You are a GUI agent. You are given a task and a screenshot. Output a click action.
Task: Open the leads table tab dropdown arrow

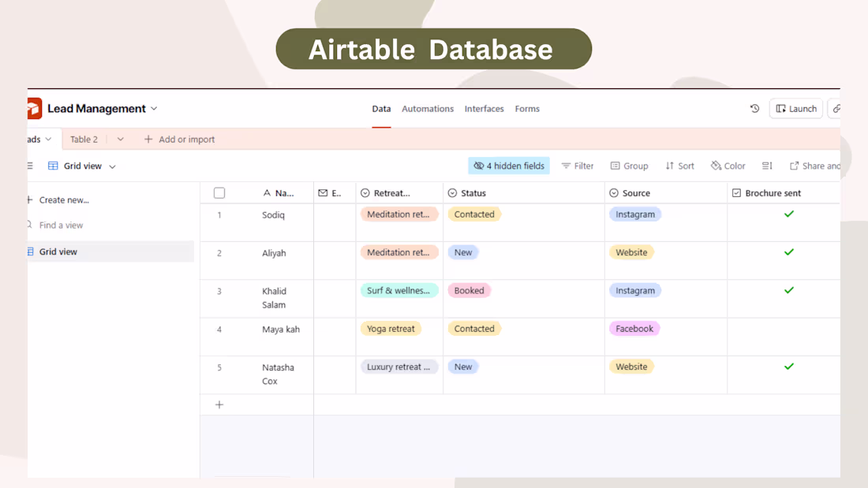[48, 140]
